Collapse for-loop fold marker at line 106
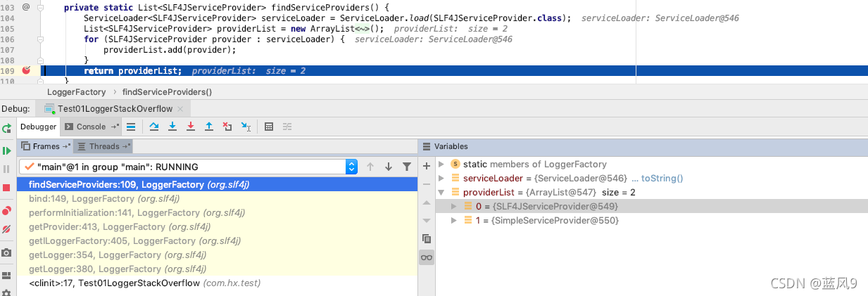 point(42,39)
